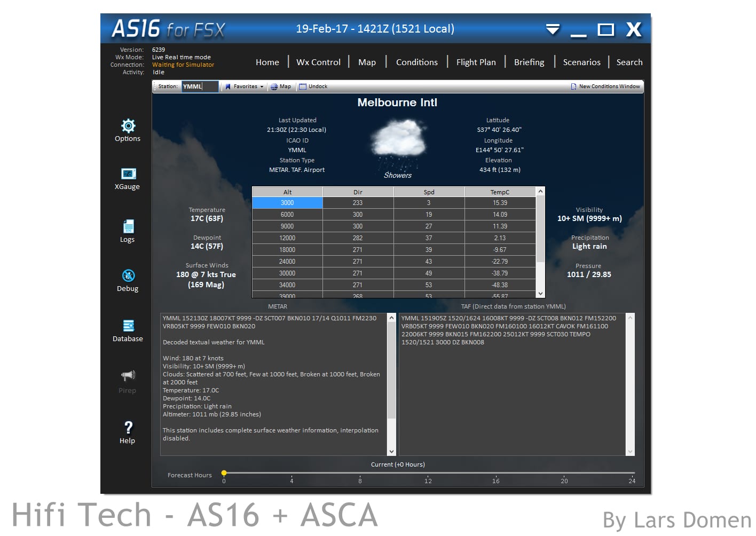This screenshot has height=536, width=756.
Task: Expand the Favorites dropdown
Action: 245,86
